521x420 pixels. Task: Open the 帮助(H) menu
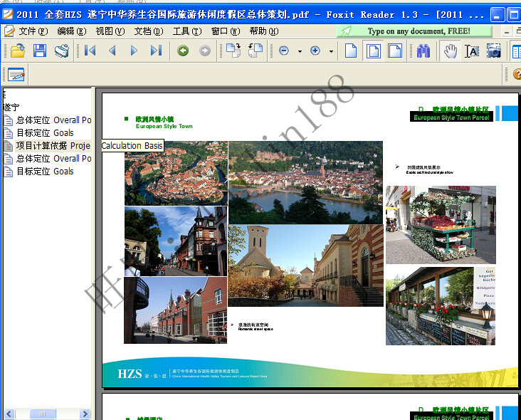point(264,31)
